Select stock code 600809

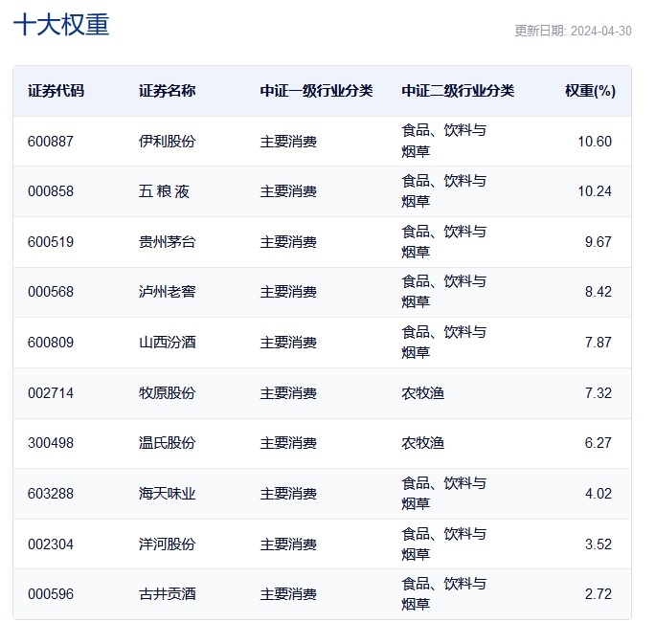pos(51,343)
